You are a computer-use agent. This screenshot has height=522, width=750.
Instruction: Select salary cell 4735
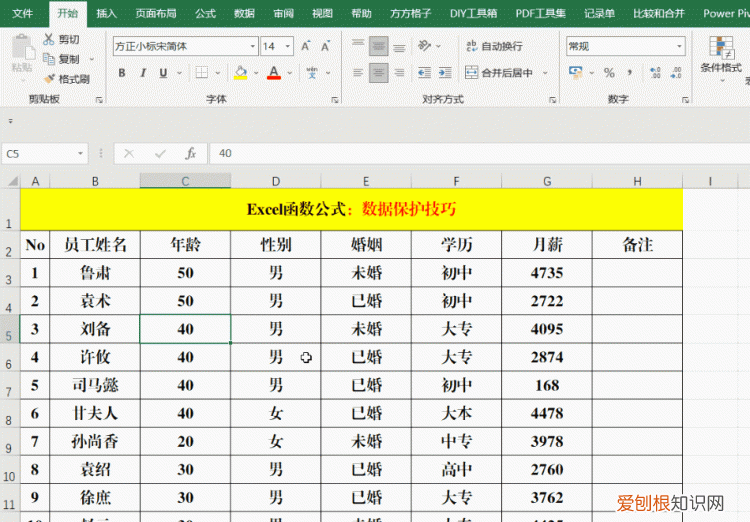point(547,273)
